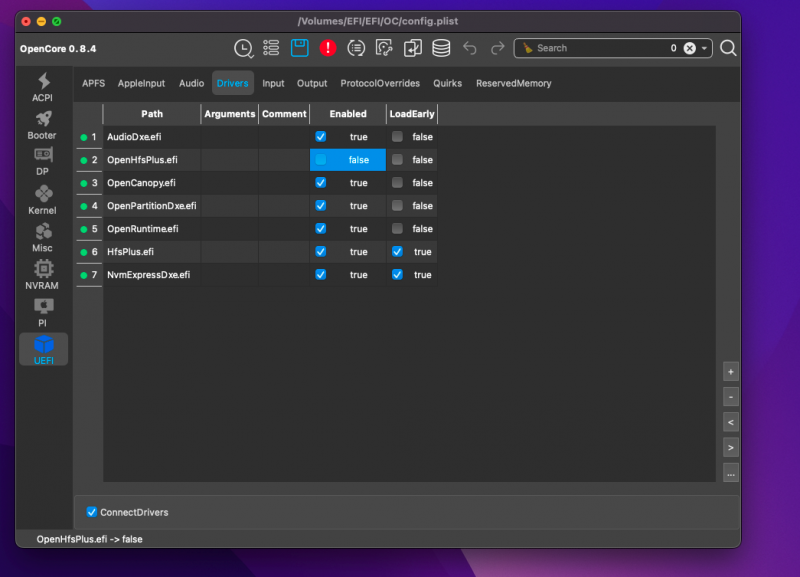Select the Kernel section in sidebar
The image size is (800, 577).
(42, 200)
